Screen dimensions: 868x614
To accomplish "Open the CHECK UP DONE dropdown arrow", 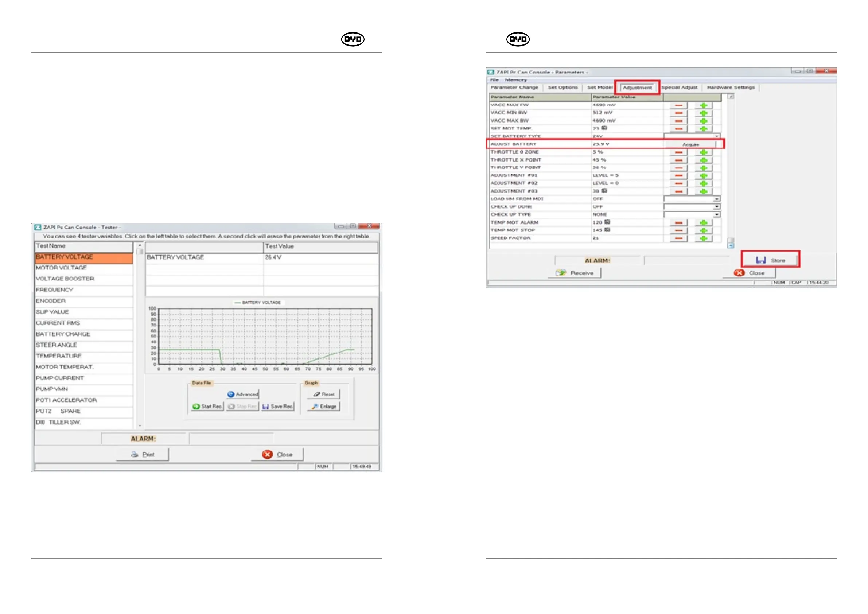I will (x=716, y=207).
